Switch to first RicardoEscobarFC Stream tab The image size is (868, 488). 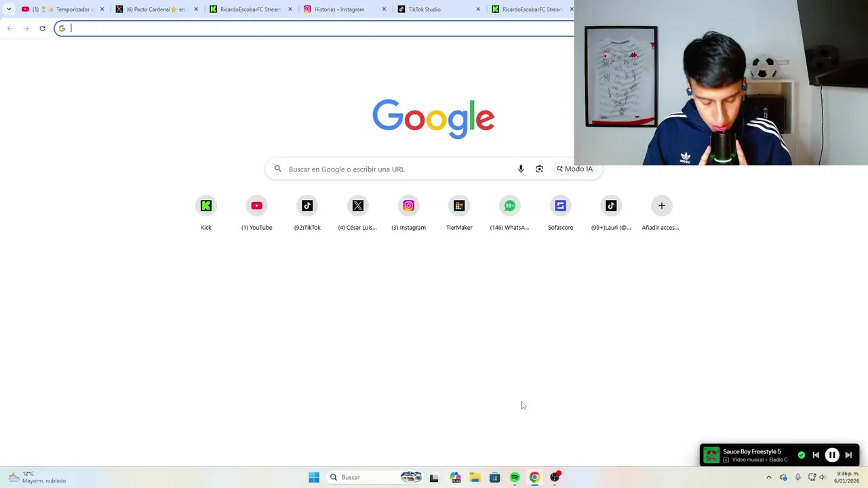point(250,9)
